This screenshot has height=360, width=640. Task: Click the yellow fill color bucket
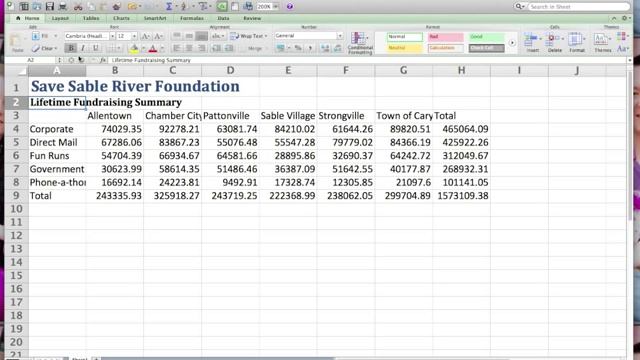pos(134,49)
